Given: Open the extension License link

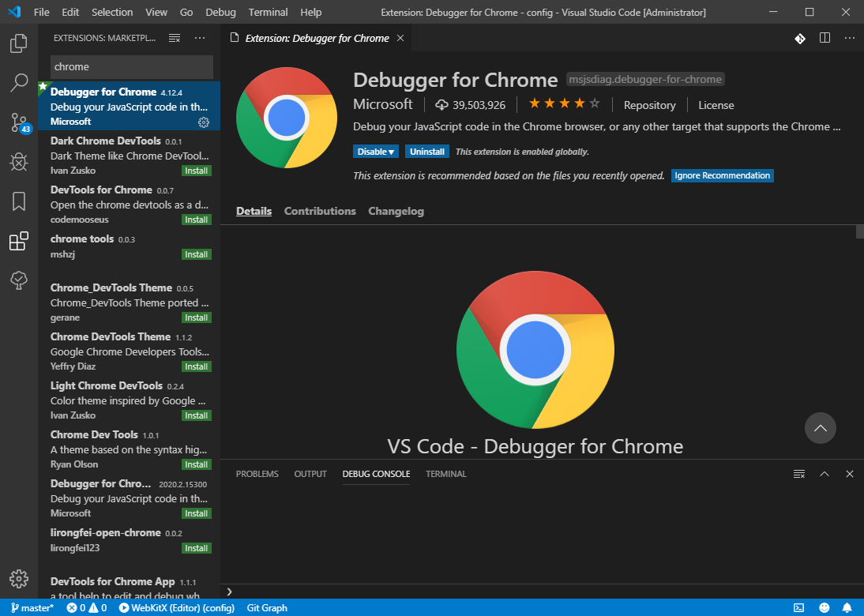Looking at the screenshot, I should point(716,105).
